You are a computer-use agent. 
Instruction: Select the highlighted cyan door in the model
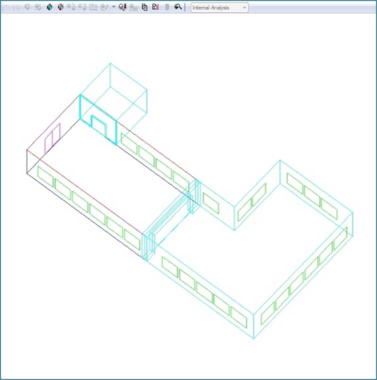tap(99, 127)
